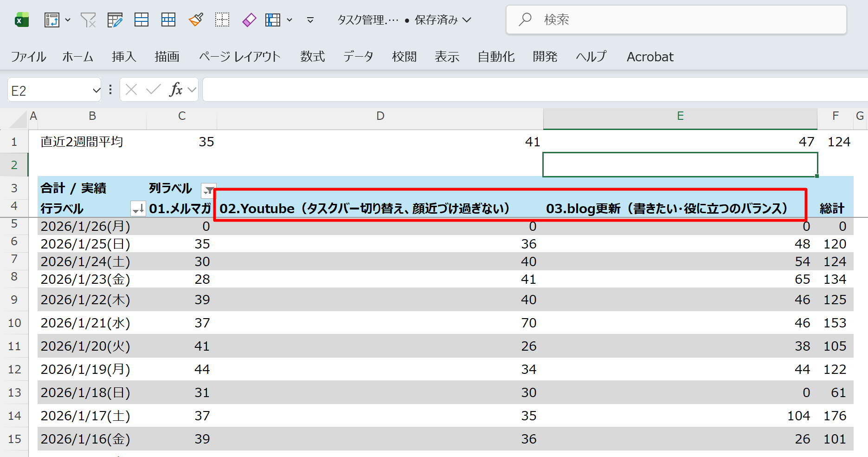Click the insert function fx icon
The image size is (868, 457).
[176, 89]
